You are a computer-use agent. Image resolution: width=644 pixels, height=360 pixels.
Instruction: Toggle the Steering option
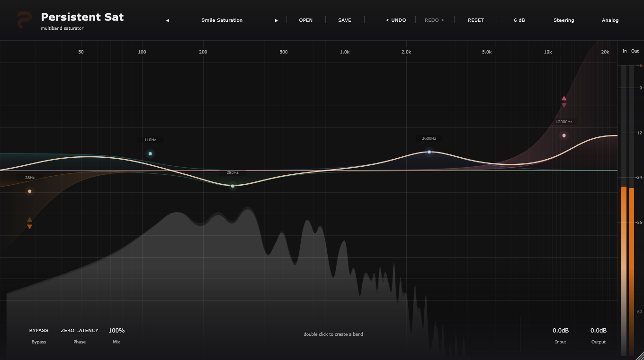563,20
